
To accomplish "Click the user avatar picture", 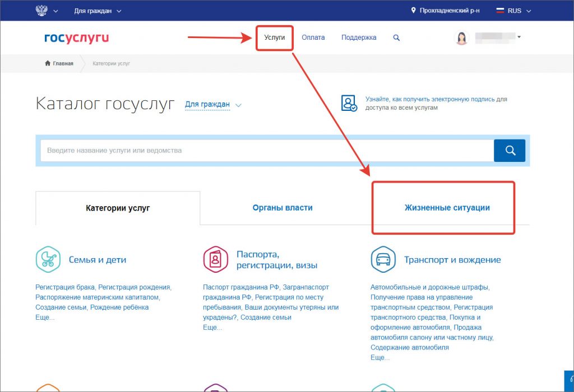I will click(461, 38).
